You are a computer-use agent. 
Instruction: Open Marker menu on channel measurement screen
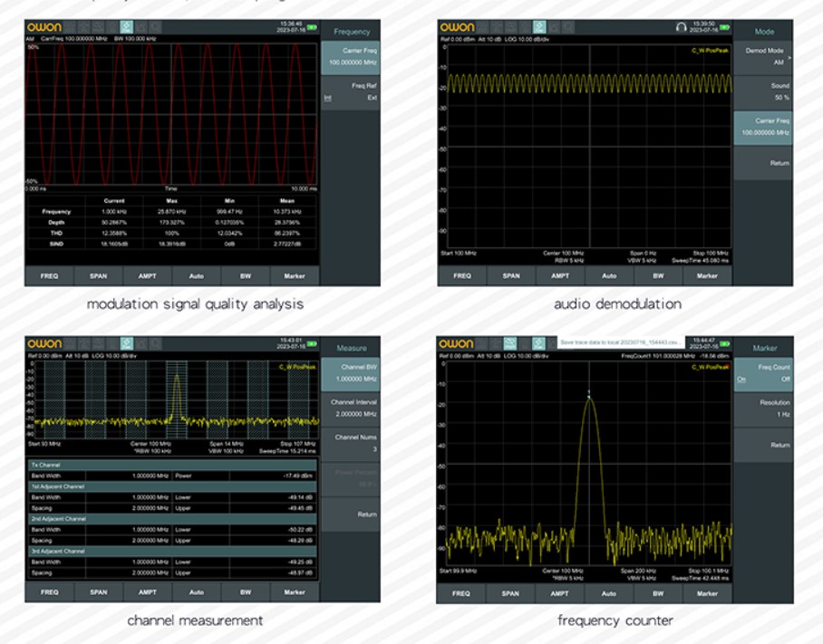point(295,592)
